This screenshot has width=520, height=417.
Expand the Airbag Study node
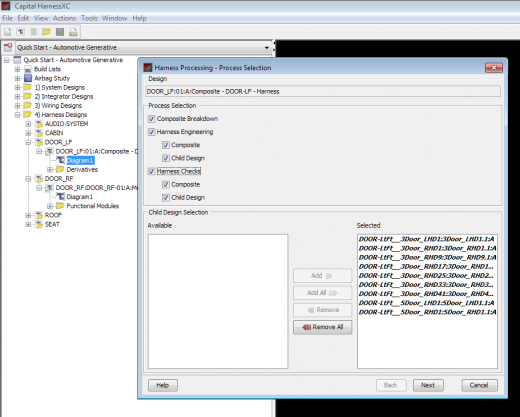pyautogui.click(x=17, y=78)
